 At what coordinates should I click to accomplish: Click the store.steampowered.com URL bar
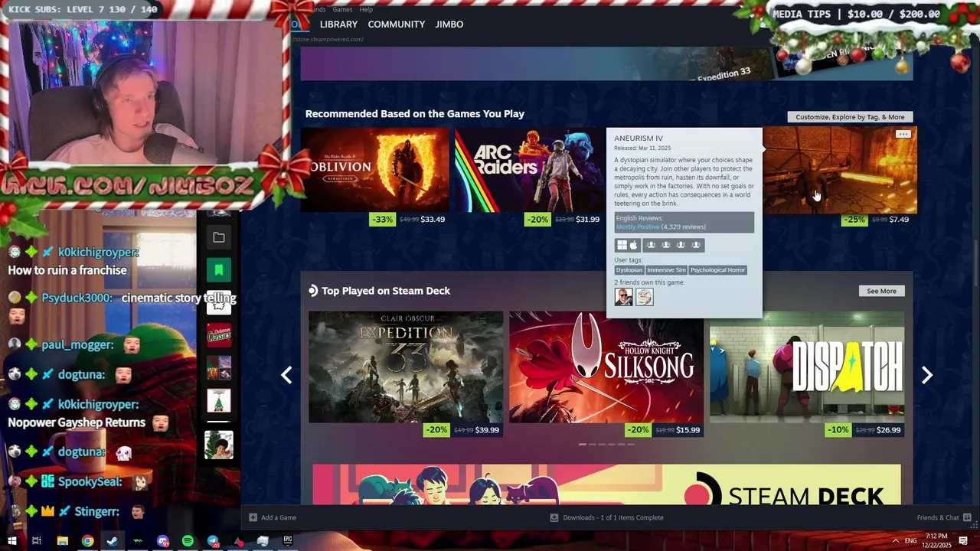click(x=329, y=39)
